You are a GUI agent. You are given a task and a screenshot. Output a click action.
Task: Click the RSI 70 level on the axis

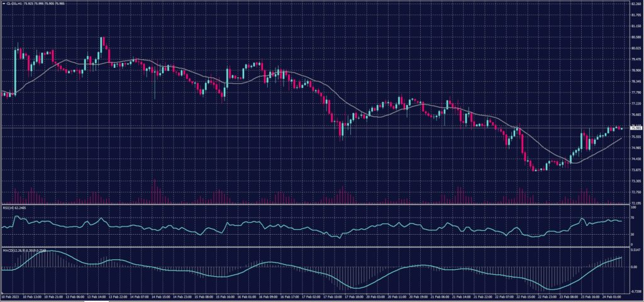[x=633, y=217]
